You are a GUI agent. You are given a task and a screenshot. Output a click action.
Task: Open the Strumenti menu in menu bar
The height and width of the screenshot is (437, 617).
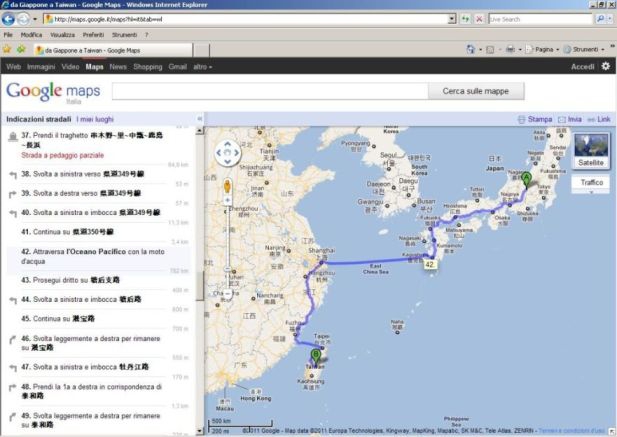tap(124, 35)
